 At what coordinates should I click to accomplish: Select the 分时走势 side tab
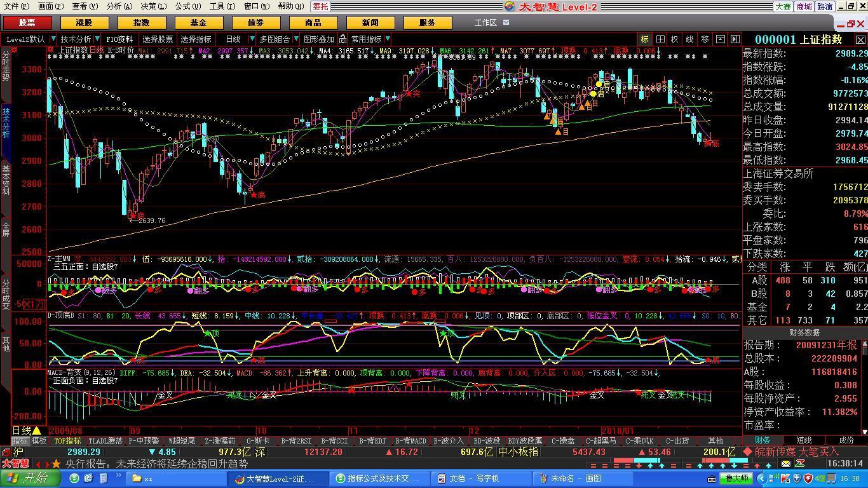6,65
